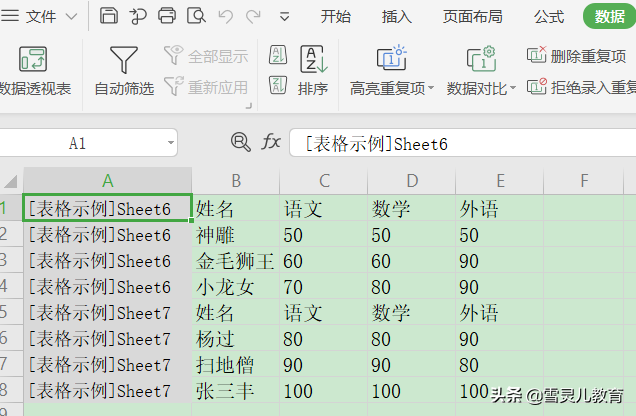Image resolution: width=636 pixels, height=416 pixels.
Task: Click the Print icon
Action: tap(167, 16)
